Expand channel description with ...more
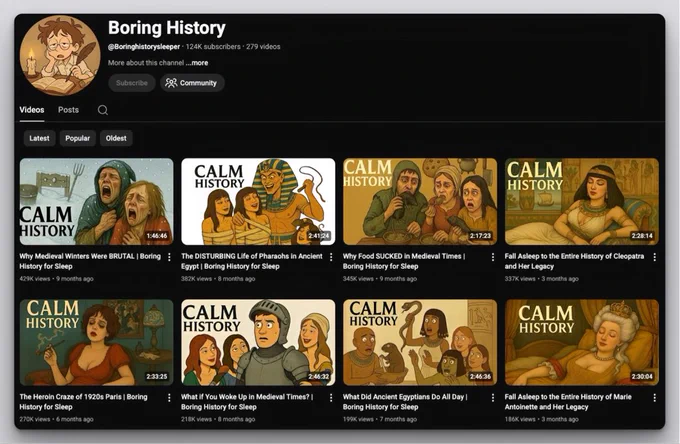This screenshot has width=680, height=444. tap(197, 63)
